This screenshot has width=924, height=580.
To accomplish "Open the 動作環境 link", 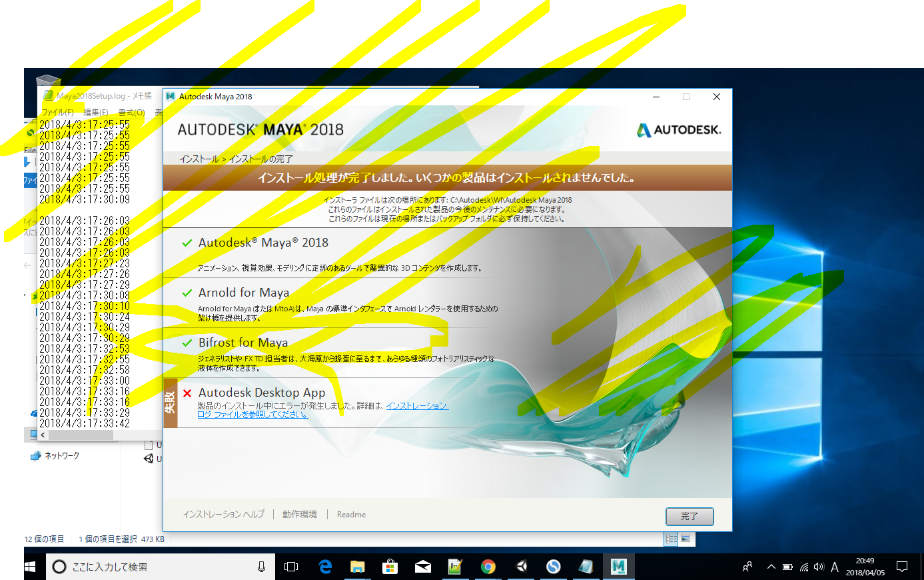I will pos(299,514).
